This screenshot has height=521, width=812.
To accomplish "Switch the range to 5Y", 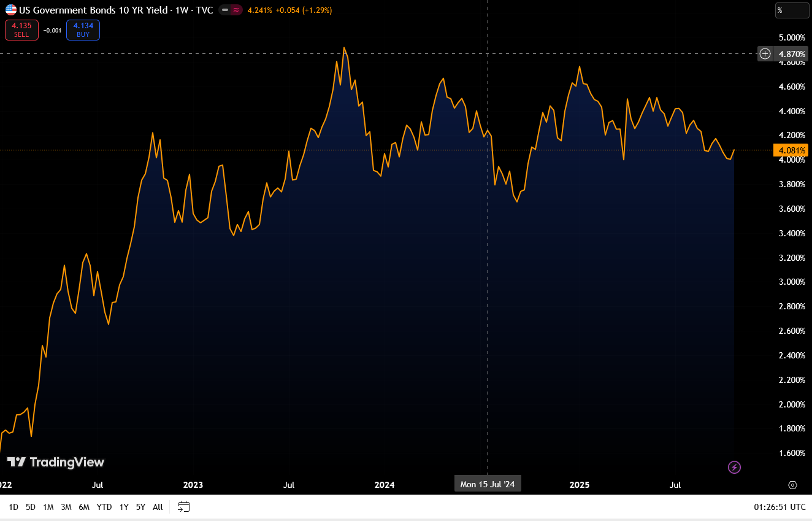I will pos(140,507).
